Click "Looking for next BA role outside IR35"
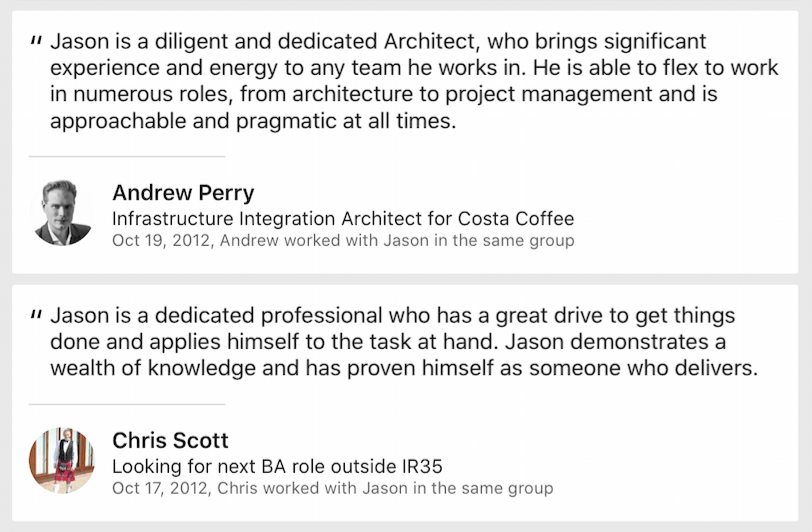Screen dimensions: 812x532 pos(276,466)
